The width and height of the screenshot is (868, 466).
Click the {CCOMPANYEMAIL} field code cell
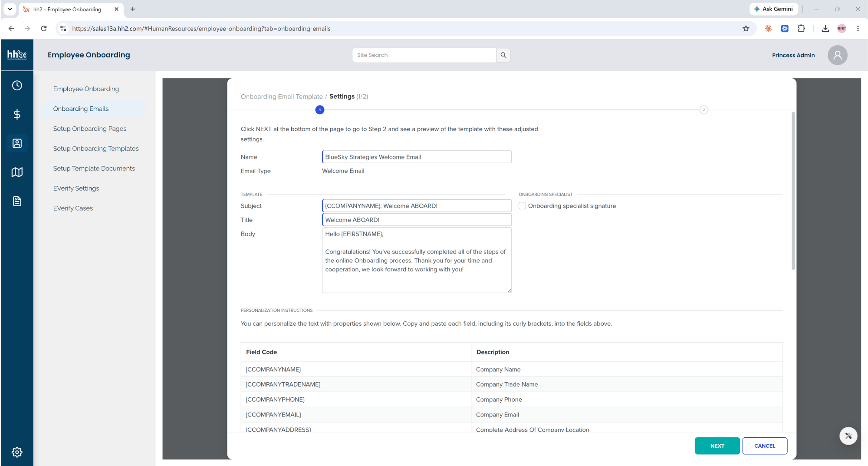pos(356,415)
